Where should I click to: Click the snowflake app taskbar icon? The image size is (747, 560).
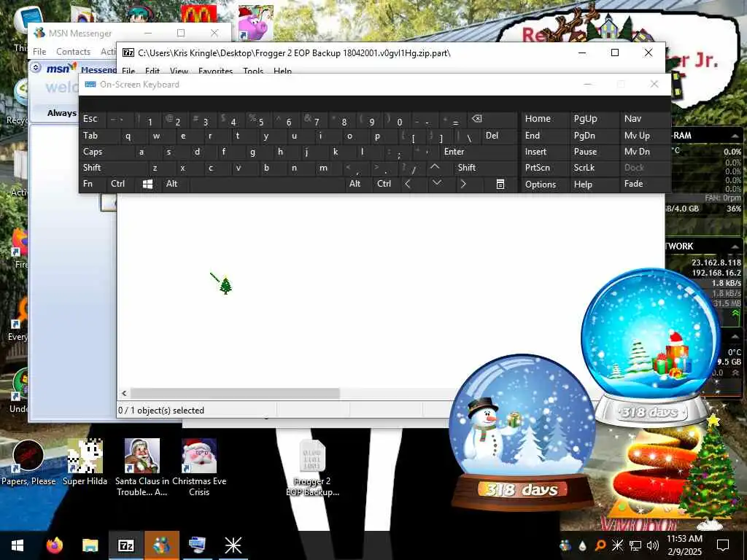tap(233, 545)
